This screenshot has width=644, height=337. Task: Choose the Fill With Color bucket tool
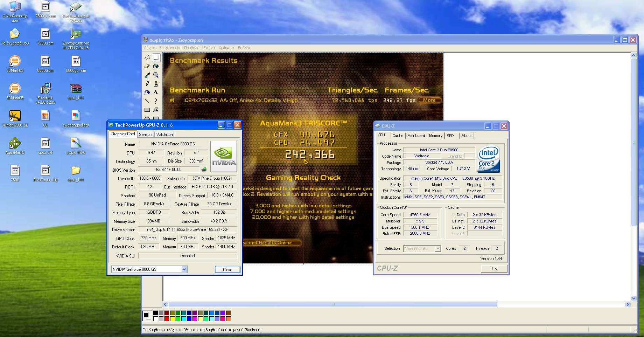tap(156, 66)
